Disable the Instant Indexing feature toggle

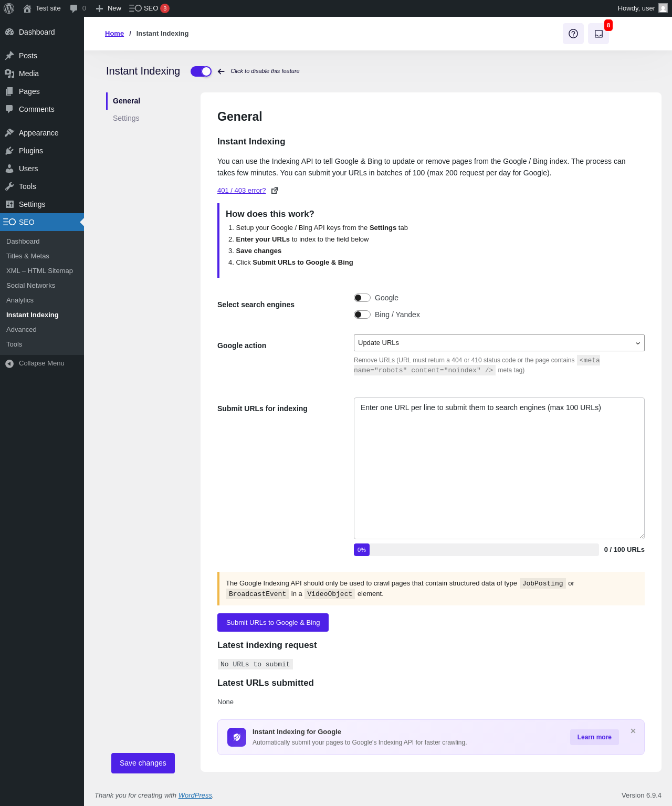201,71
